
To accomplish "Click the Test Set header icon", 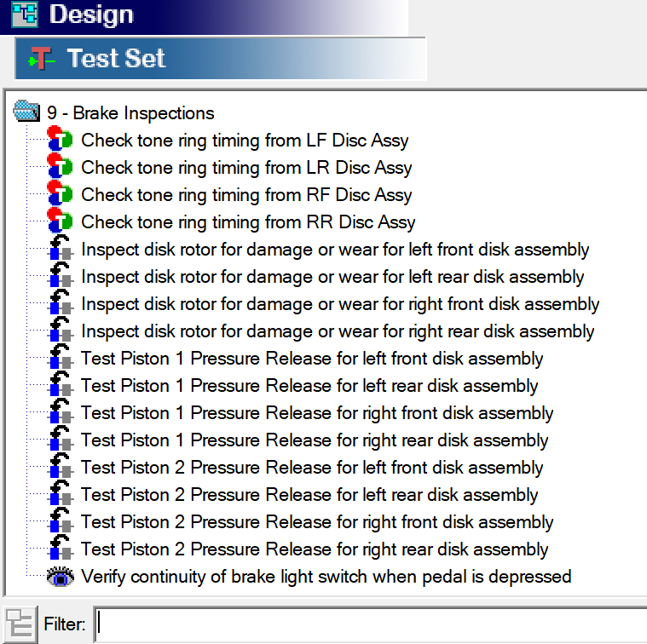I will point(41,59).
